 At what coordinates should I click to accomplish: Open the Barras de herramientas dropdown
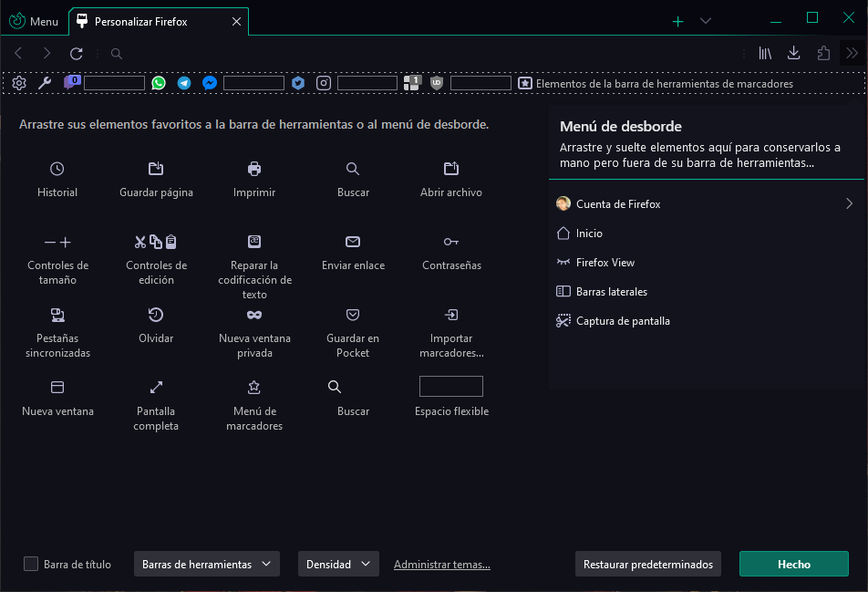(x=206, y=564)
